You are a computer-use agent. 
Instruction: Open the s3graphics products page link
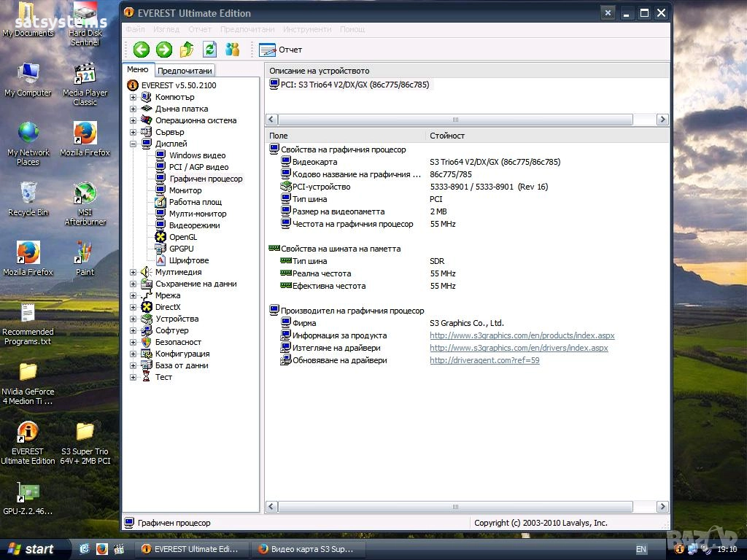coord(522,335)
